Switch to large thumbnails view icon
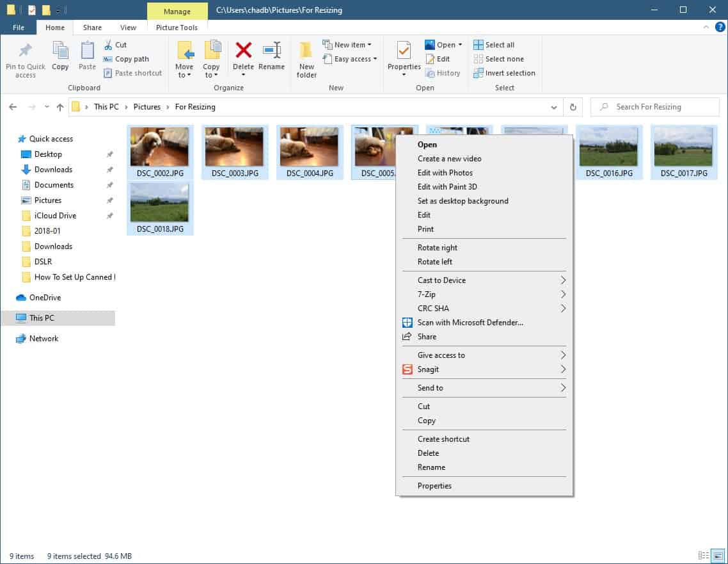728x564 pixels. point(718,555)
